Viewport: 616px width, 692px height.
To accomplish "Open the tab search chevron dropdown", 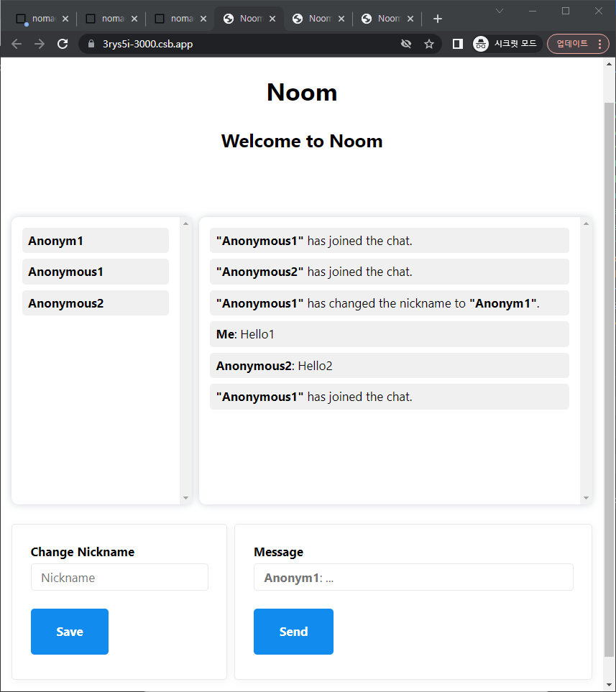I will (x=500, y=11).
